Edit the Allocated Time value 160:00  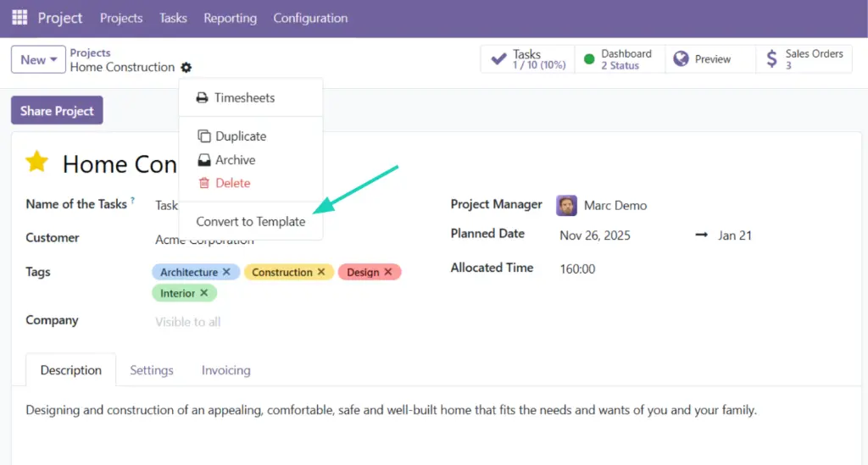tap(577, 269)
